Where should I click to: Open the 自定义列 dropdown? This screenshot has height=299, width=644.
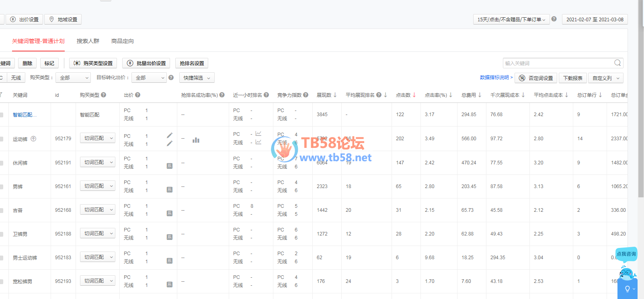click(605, 78)
